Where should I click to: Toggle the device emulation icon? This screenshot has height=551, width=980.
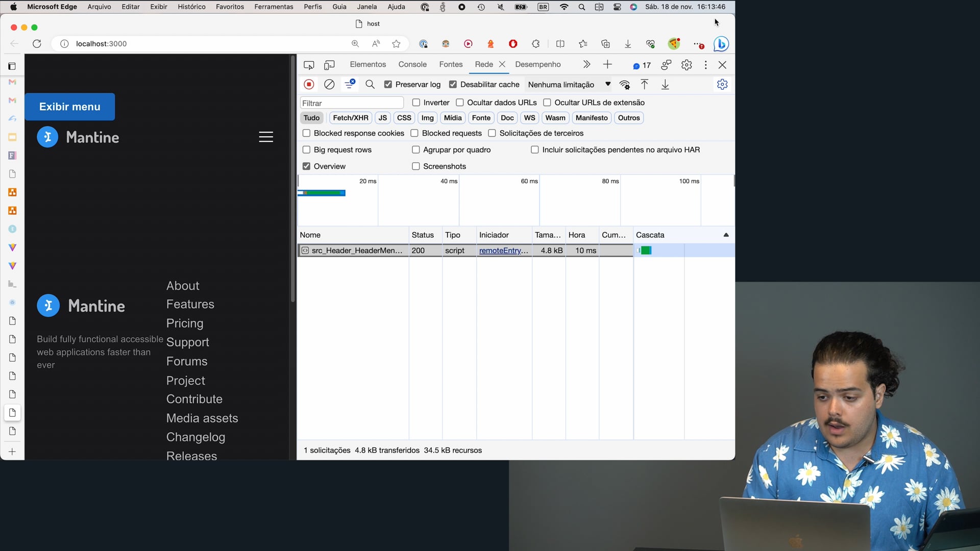coord(329,65)
